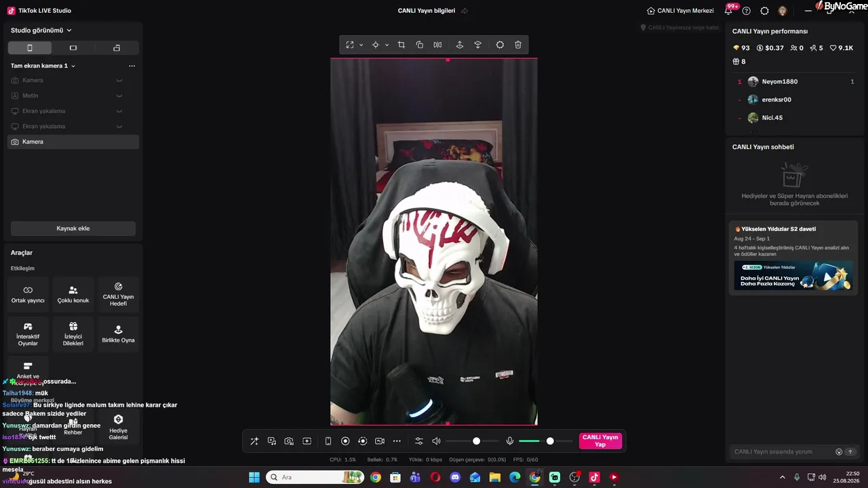Click the virtual camera icon
Viewport: 868px width, 488px height.
coord(380,441)
